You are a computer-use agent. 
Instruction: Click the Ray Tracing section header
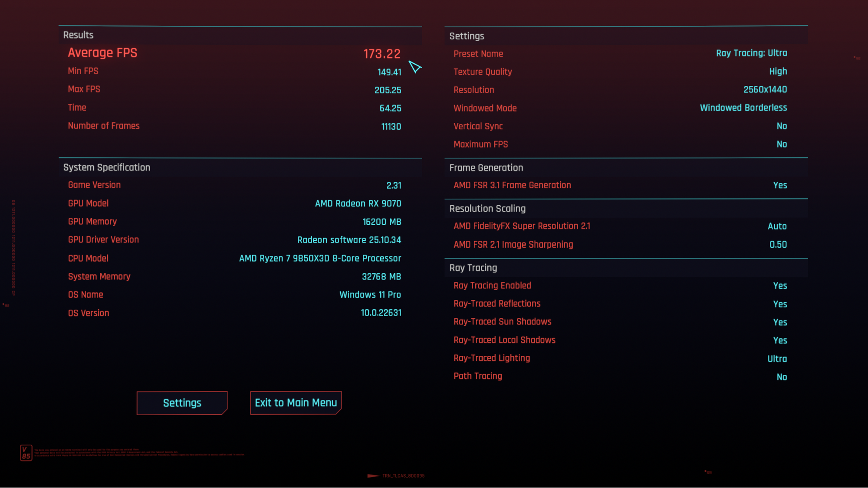tap(473, 268)
